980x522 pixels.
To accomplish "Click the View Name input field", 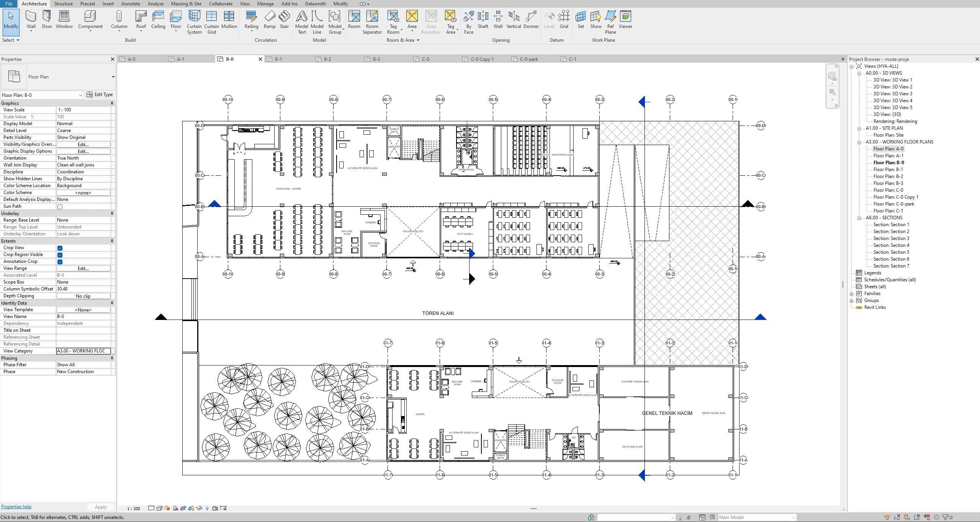I will point(83,316).
